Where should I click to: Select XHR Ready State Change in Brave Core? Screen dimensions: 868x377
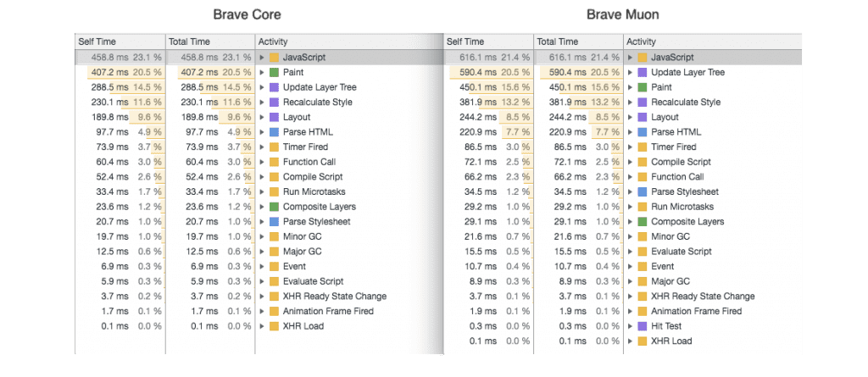[x=259, y=297]
